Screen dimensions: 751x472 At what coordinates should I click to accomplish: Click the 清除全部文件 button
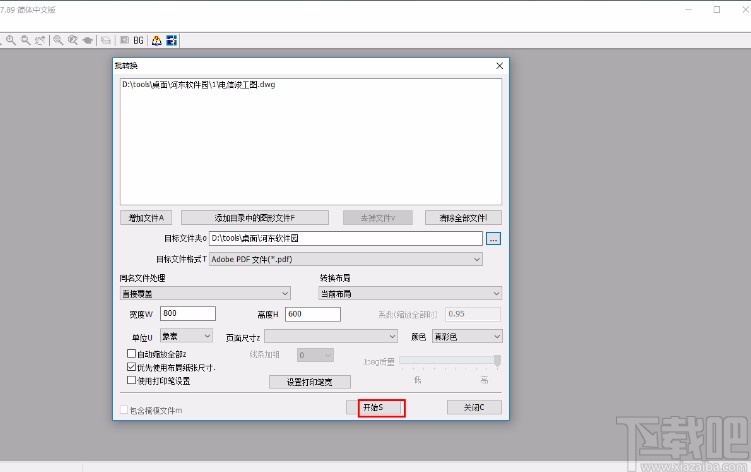click(x=463, y=218)
